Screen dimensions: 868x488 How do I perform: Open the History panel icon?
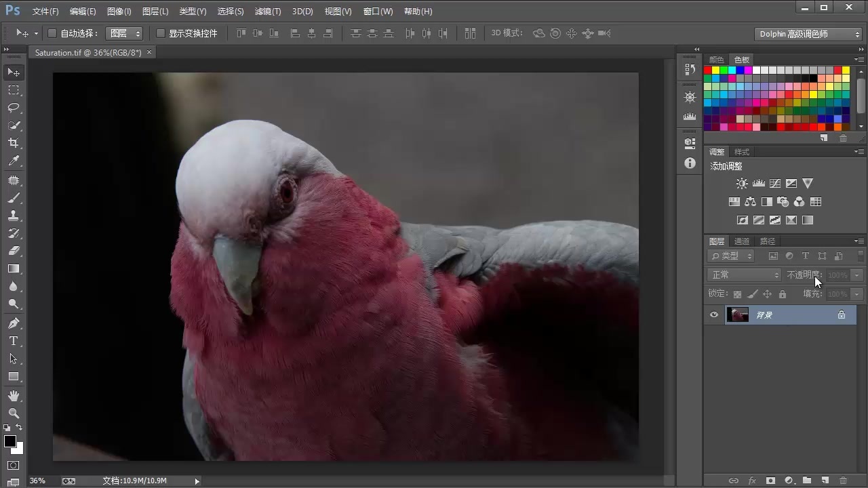pos(690,69)
